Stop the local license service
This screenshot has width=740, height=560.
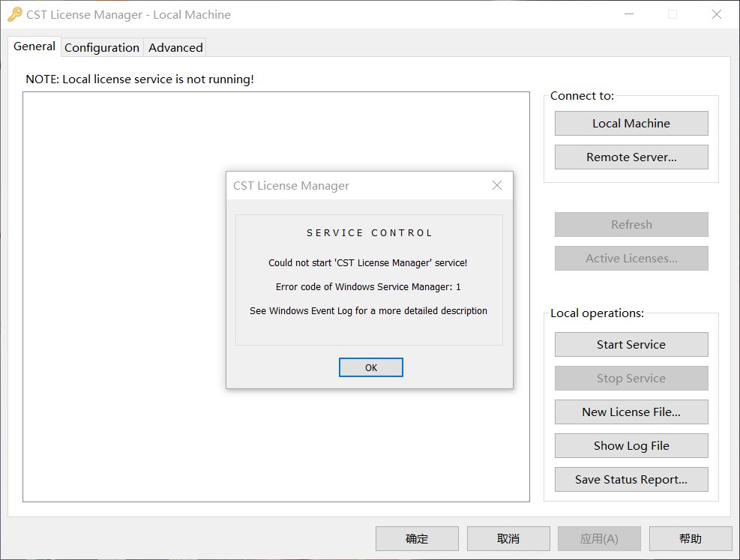[631, 379]
